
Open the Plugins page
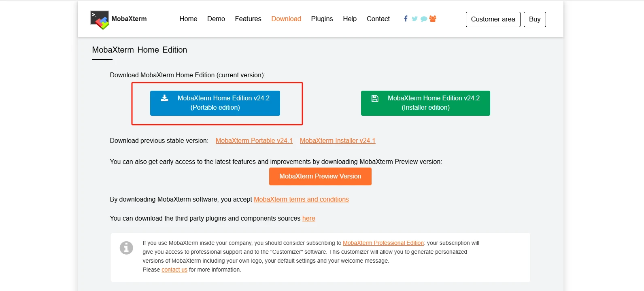tap(322, 19)
